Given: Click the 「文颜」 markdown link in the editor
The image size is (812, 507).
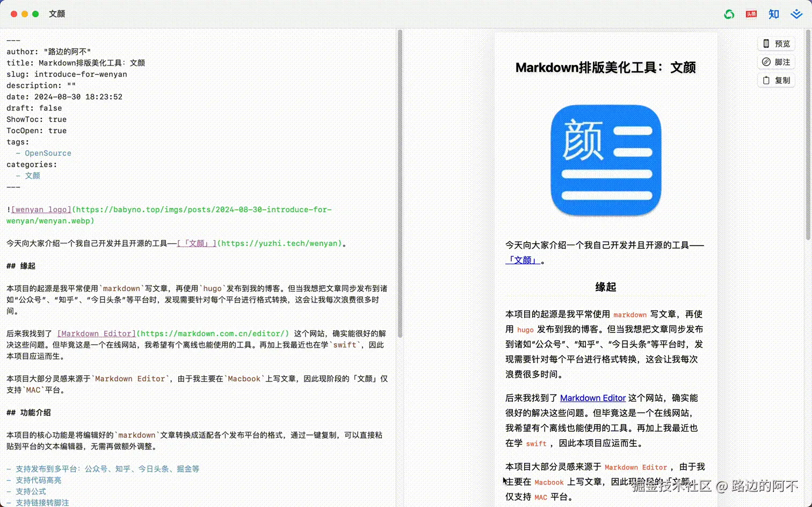Looking at the screenshot, I should [197, 243].
